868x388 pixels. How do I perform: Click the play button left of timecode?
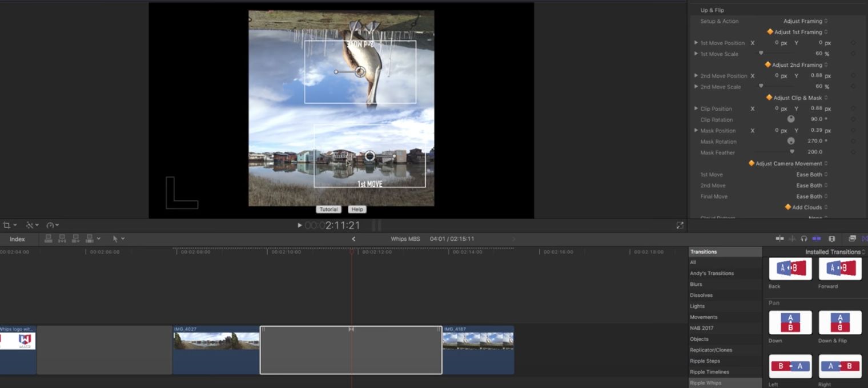300,225
